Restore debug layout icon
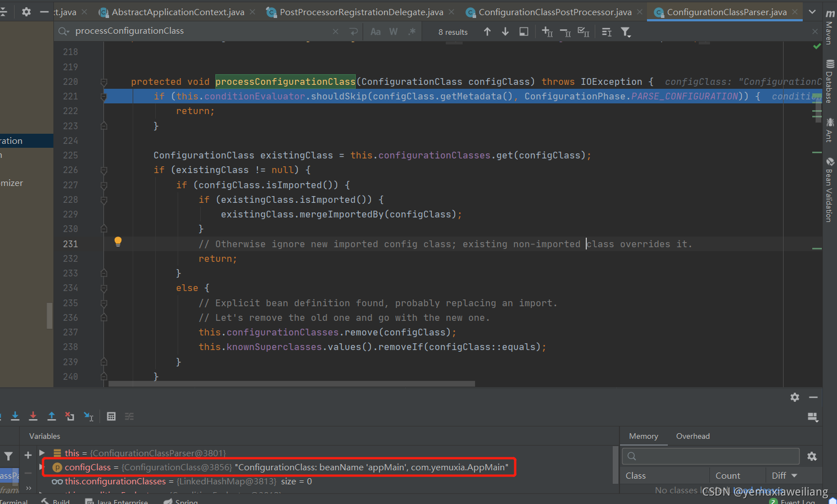Image resolution: width=837 pixels, height=504 pixels. [812, 417]
